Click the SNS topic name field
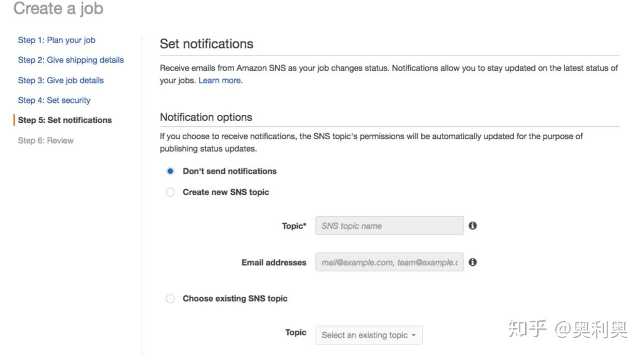The height and width of the screenshot is (355, 644). [390, 226]
